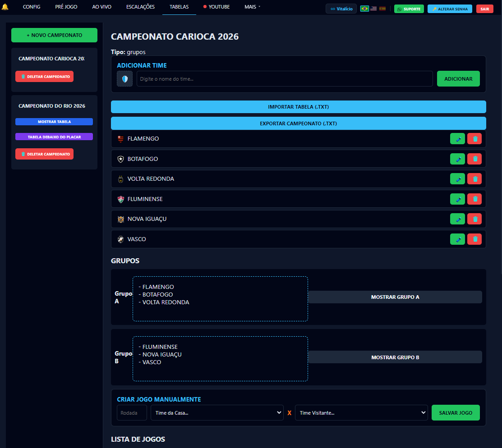502x448 pixels.
Task: Click the Volta Redonda club crest icon
Action: click(x=121, y=179)
